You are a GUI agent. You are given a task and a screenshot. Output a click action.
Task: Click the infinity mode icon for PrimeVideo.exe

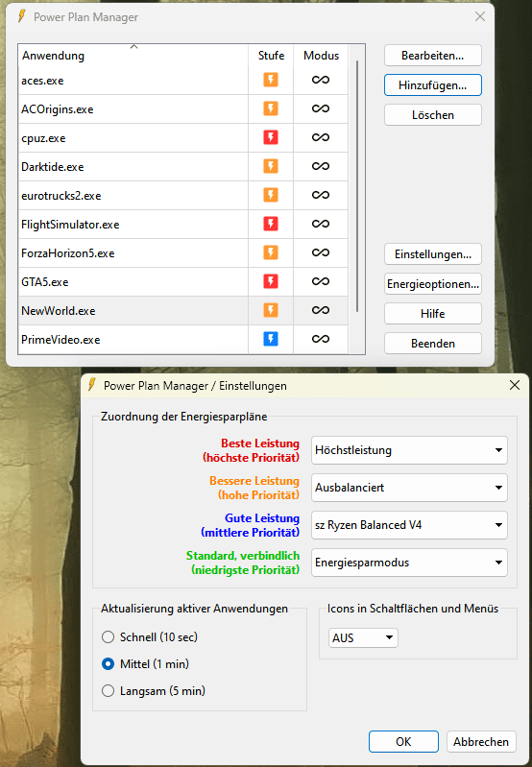coord(321,339)
